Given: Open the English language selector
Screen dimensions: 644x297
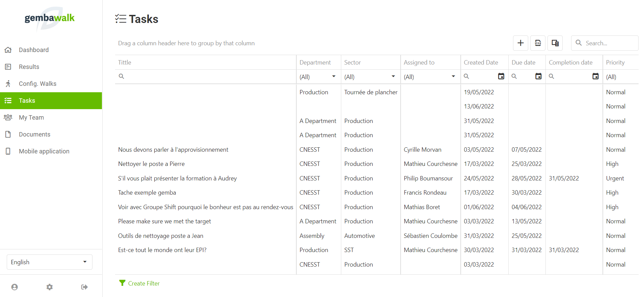Looking at the screenshot, I should [50, 262].
